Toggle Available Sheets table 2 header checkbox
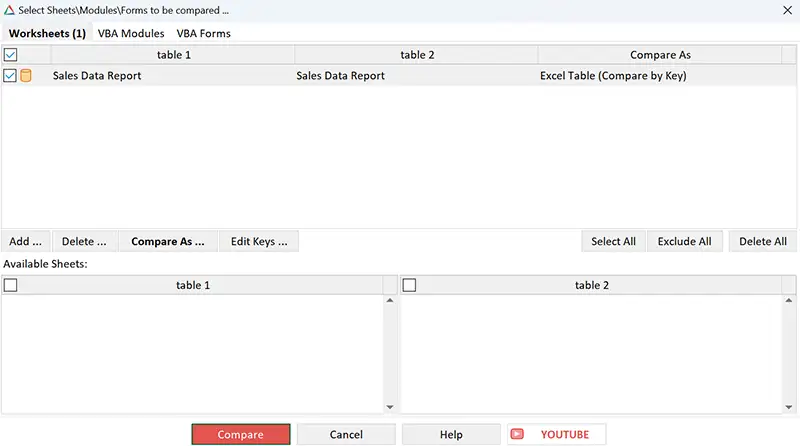The width and height of the screenshot is (800, 446). coord(409,285)
